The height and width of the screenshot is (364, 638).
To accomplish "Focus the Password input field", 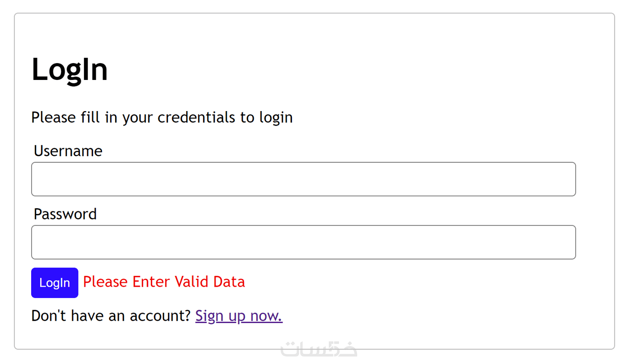I will tap(303, 242).
